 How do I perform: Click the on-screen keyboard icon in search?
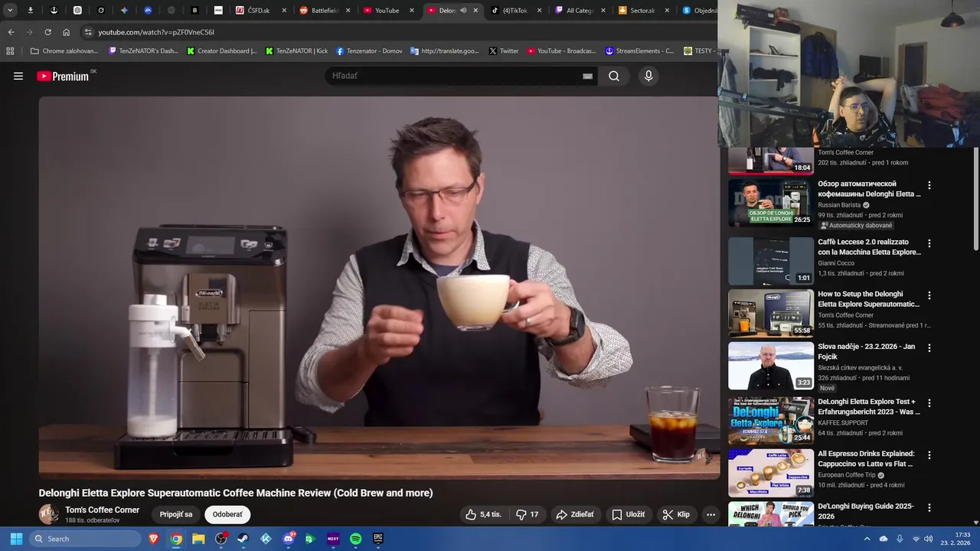pyautogui.click(x=587, y=76)
